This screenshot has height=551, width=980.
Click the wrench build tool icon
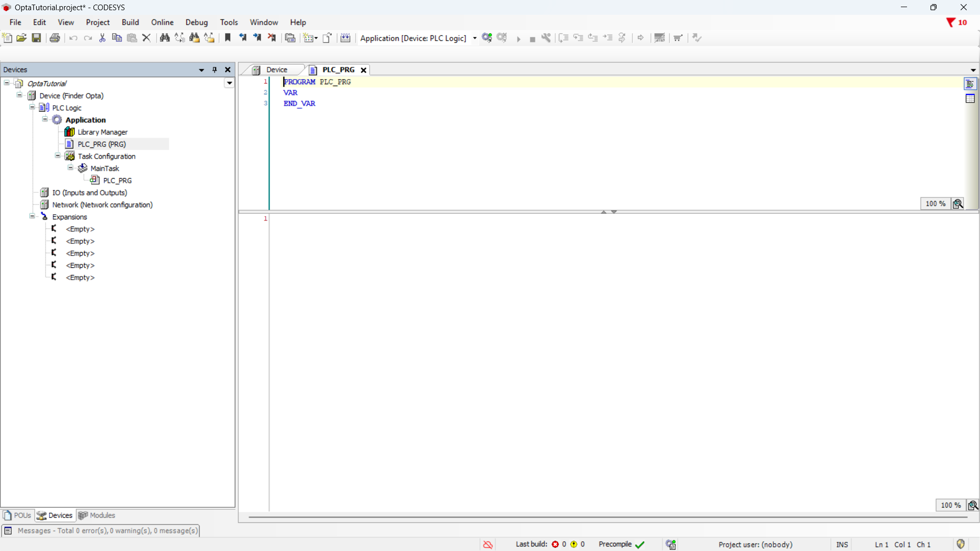pyautogui.click(x=546, y=38)
